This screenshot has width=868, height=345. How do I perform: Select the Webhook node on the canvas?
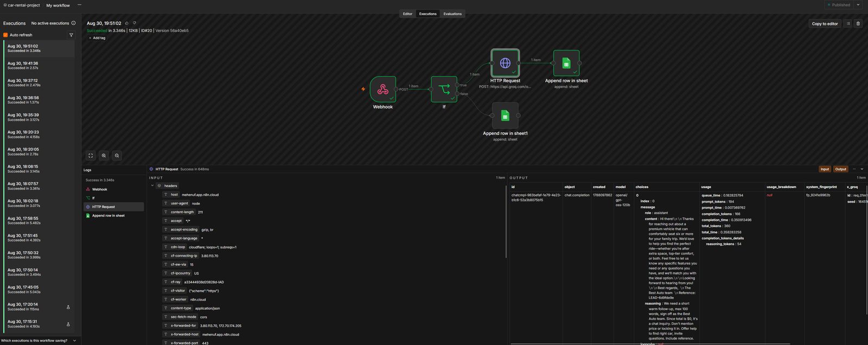click(382, 89)
